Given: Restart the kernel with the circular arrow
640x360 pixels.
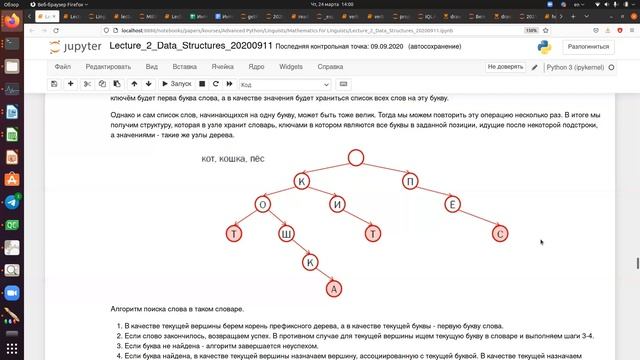Looking at the screenshot, I should pyautogui.click(x=216, y=84).
